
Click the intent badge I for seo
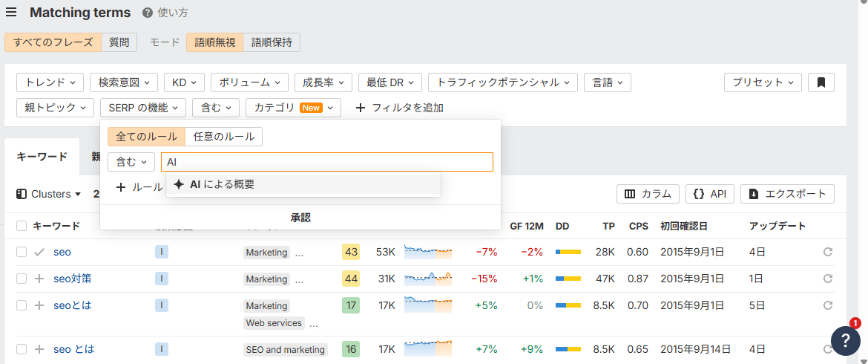click(161, 252)
